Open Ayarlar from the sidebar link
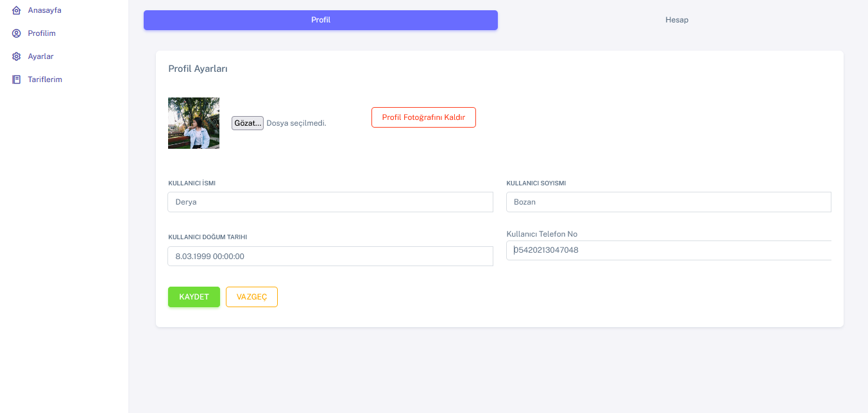 [x=42, y=56]
